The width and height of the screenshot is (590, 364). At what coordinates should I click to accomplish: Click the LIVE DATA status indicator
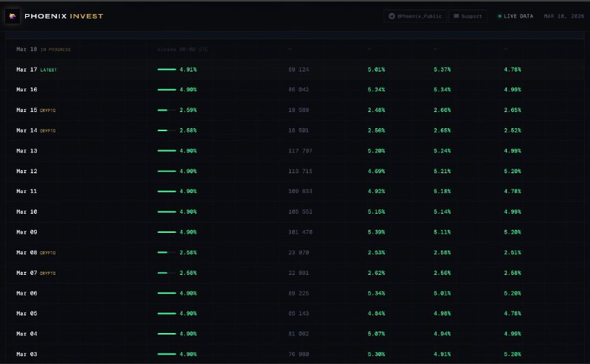pyautogui.click(x=516, y=16)
